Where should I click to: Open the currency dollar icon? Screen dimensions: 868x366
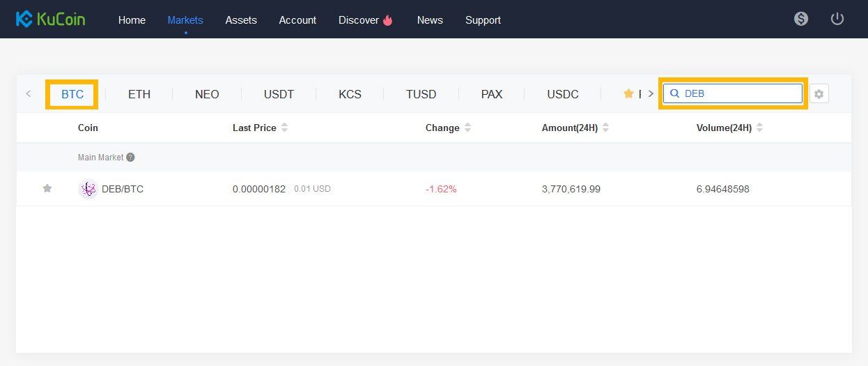pos(801,19)
